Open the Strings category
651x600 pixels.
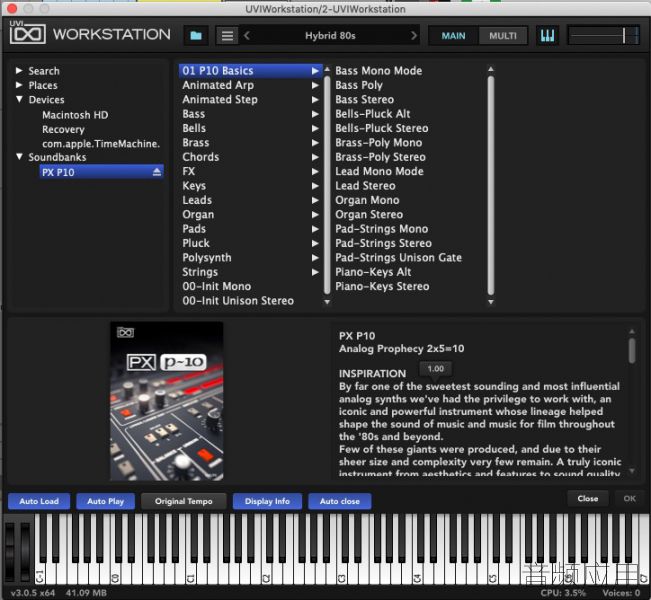point(250,272)
